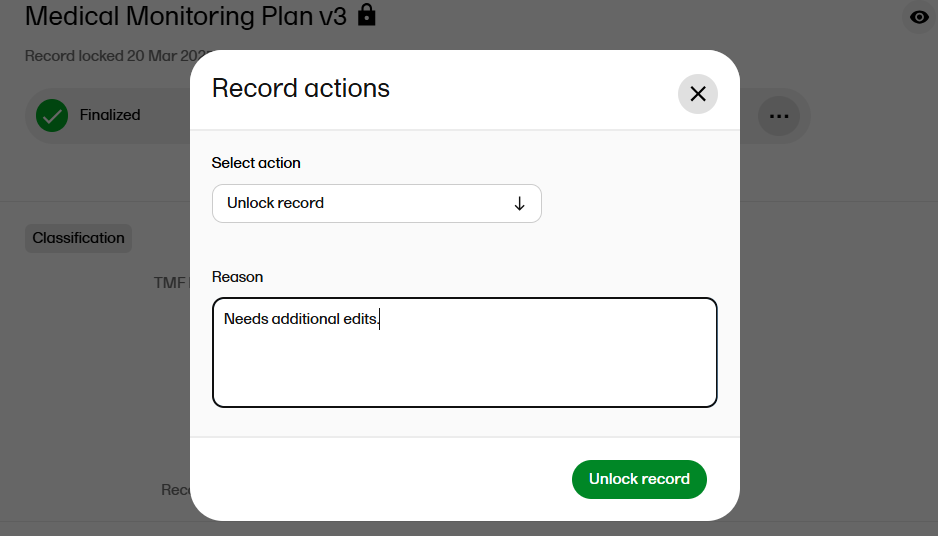Close the Record actions dialog with X

(x=697, y=94)
